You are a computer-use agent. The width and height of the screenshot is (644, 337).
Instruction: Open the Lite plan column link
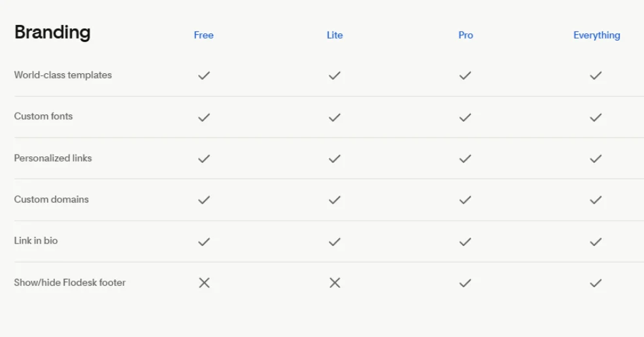click(x=335, y=35)
